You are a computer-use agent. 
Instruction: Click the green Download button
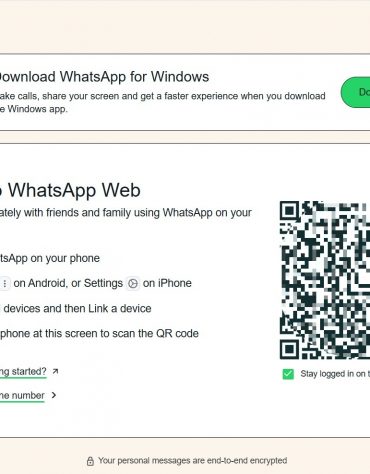pyautogui.click(x=355, y=92)
